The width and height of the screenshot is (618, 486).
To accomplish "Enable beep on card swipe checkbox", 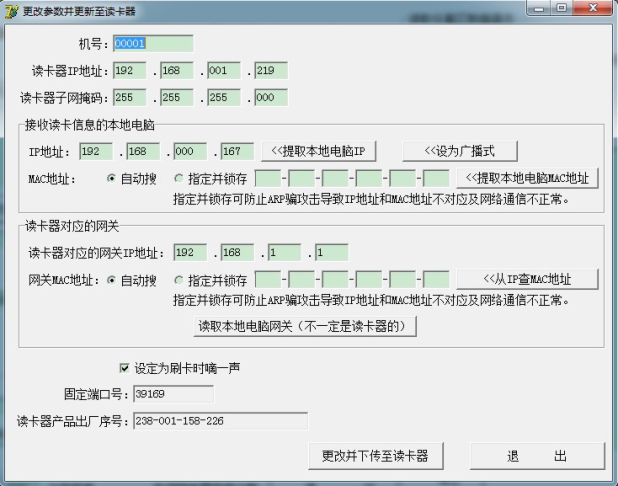I will click(125, 368).
